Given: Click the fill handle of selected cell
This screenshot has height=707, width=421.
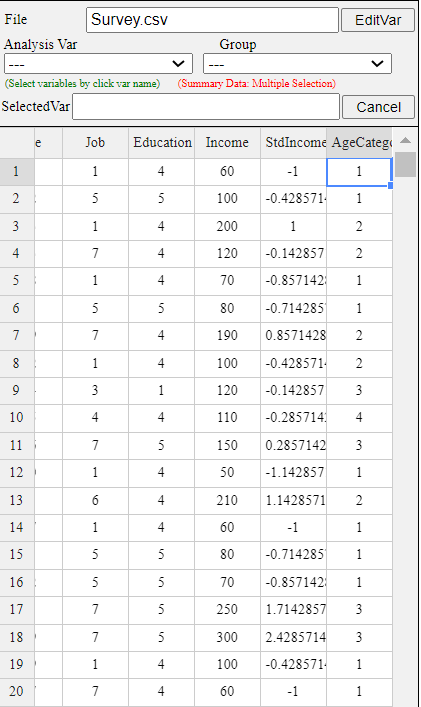Looking at the screenshot, I should (390, 185).
